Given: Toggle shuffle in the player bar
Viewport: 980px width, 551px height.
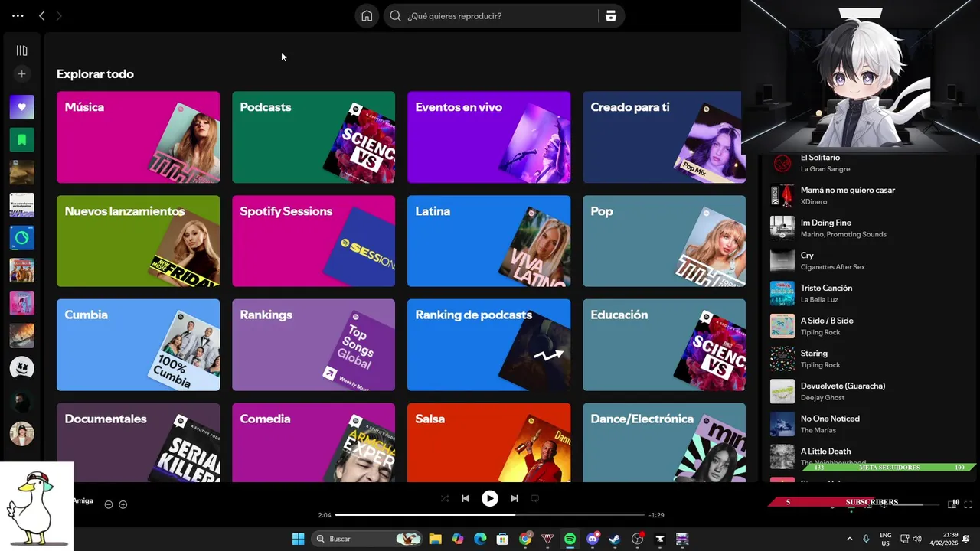Looking at the screenshot, I should tap(445, 498).
